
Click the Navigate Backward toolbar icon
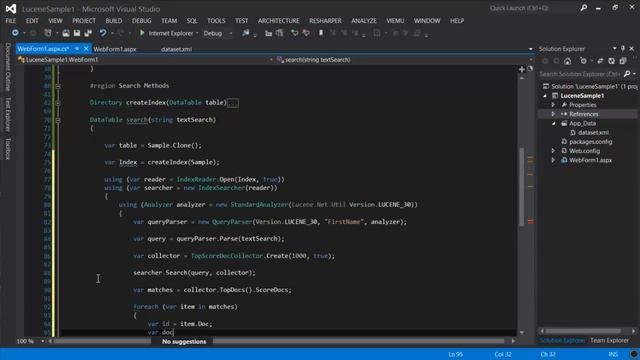15,33
